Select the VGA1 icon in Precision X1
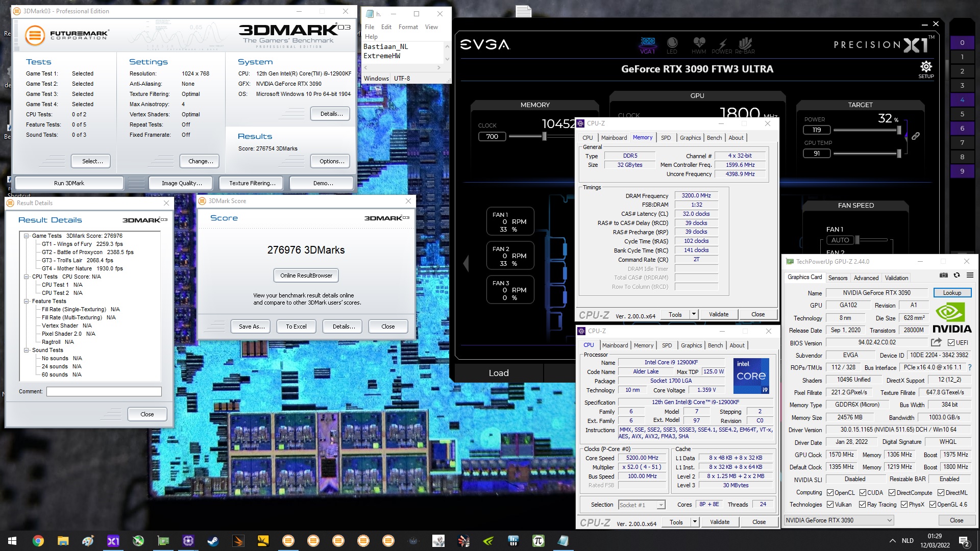Screen dimensions: 980x551 tap(648, 44)
